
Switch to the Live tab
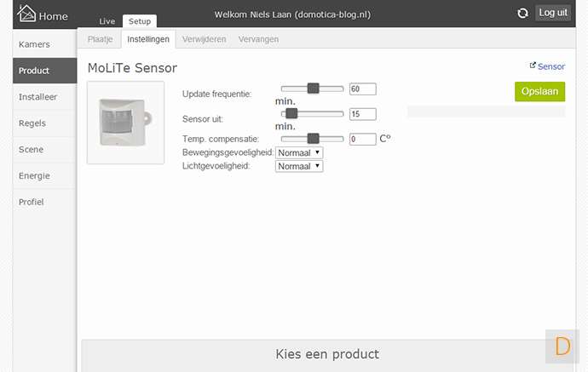pyautogui.click(x=107, y=21)
